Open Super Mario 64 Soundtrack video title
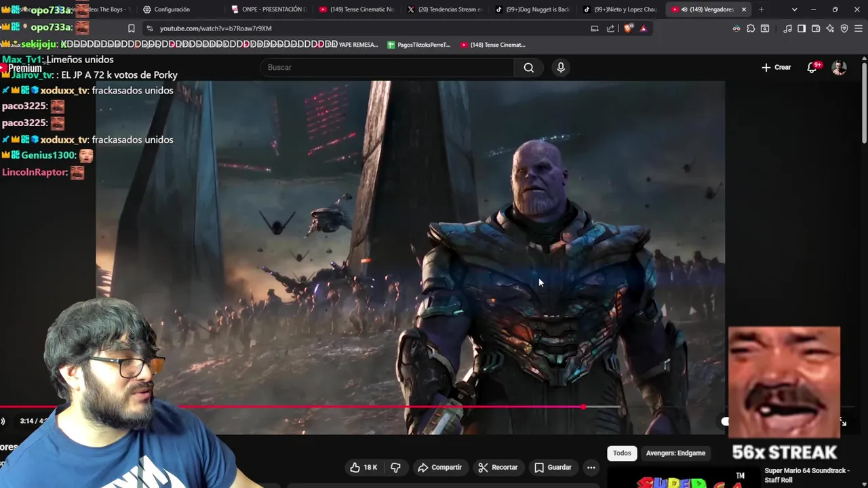Image resolution: width=868 pixels, height=488 pixels. 807,475
